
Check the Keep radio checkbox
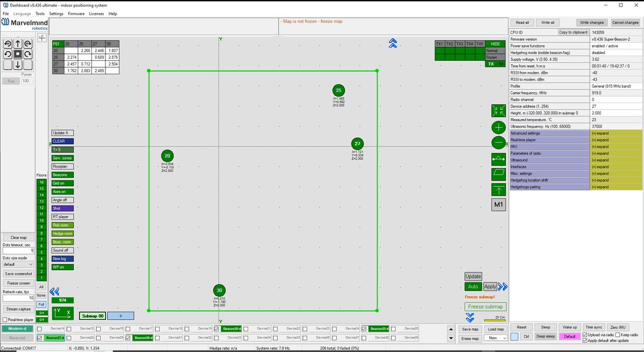coord(618,335)
